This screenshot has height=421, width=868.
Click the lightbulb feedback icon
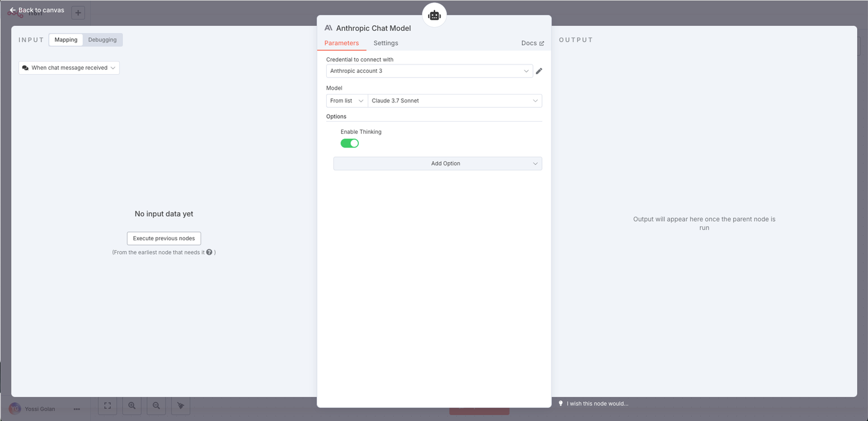(561, 403)
